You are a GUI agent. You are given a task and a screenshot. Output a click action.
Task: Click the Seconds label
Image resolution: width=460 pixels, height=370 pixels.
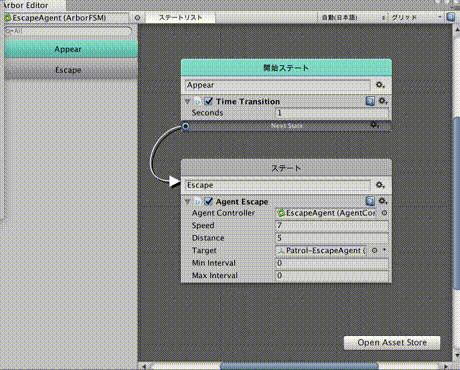207,113
